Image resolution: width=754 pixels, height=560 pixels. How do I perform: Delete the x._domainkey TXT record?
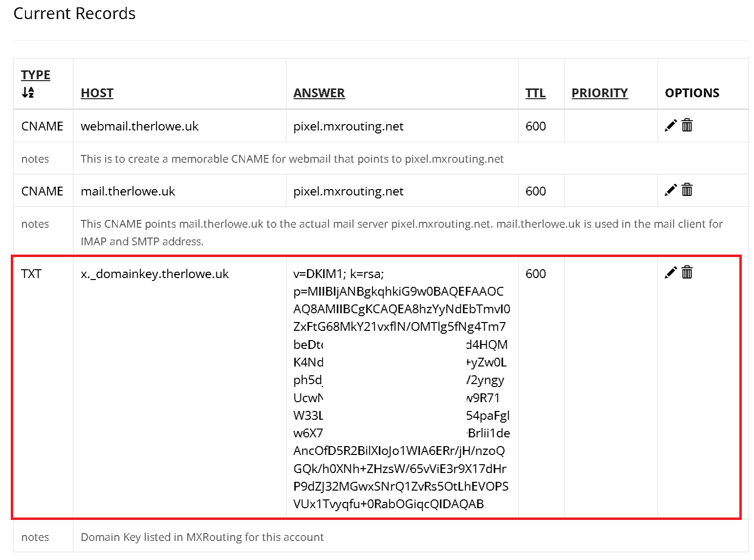(687, 273)
